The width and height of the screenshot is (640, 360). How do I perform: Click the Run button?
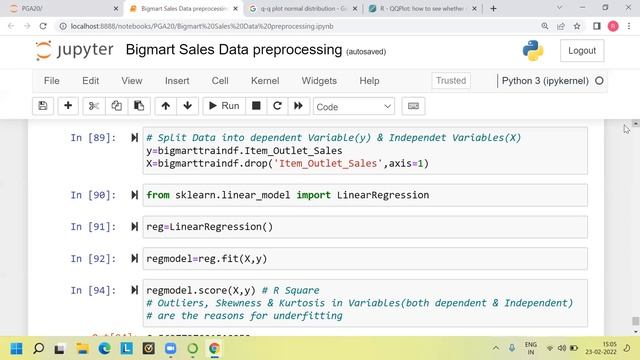[224, 106]
